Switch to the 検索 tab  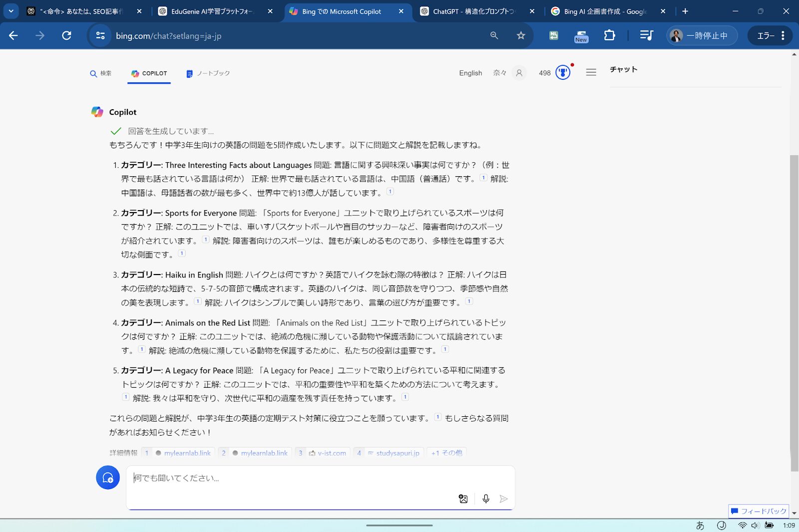(x=101, y=73)
